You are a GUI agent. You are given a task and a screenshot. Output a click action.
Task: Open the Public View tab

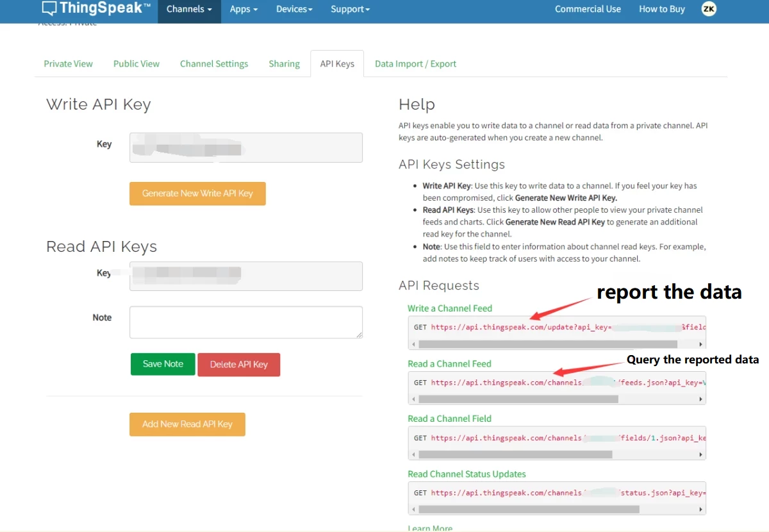pos(136,63)
